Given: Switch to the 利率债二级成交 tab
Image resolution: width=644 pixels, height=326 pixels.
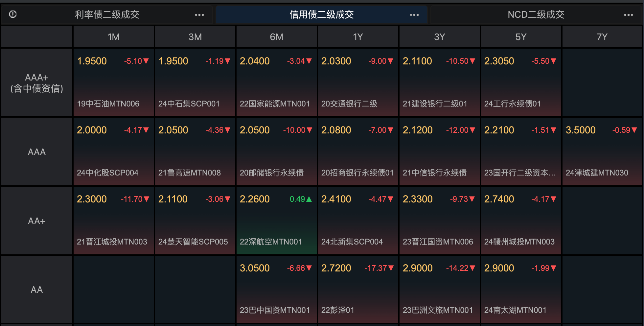Looking at the screenshot, I should tap(107, 14).
